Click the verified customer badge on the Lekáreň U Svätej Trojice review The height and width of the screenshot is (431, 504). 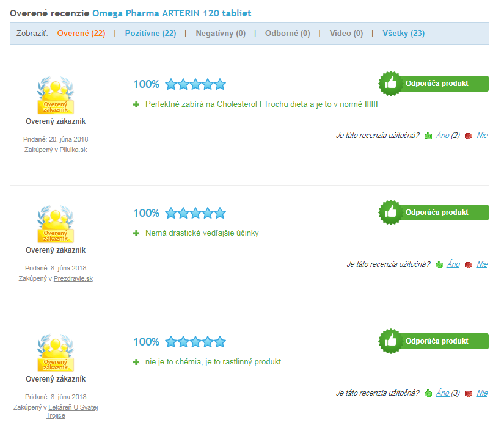[56, 353]
